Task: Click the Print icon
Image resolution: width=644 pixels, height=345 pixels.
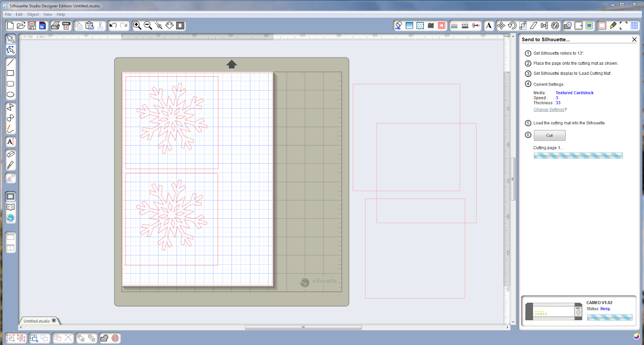Action: (55, 25)
